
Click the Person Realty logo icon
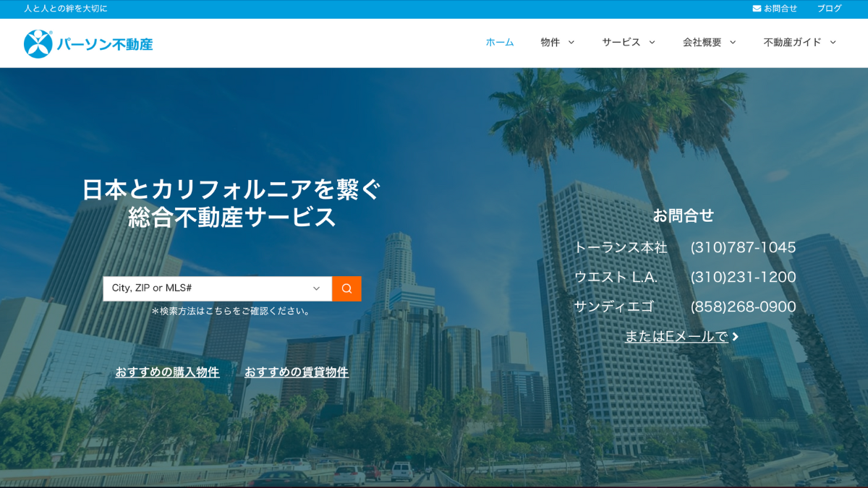tap(38, 43)
